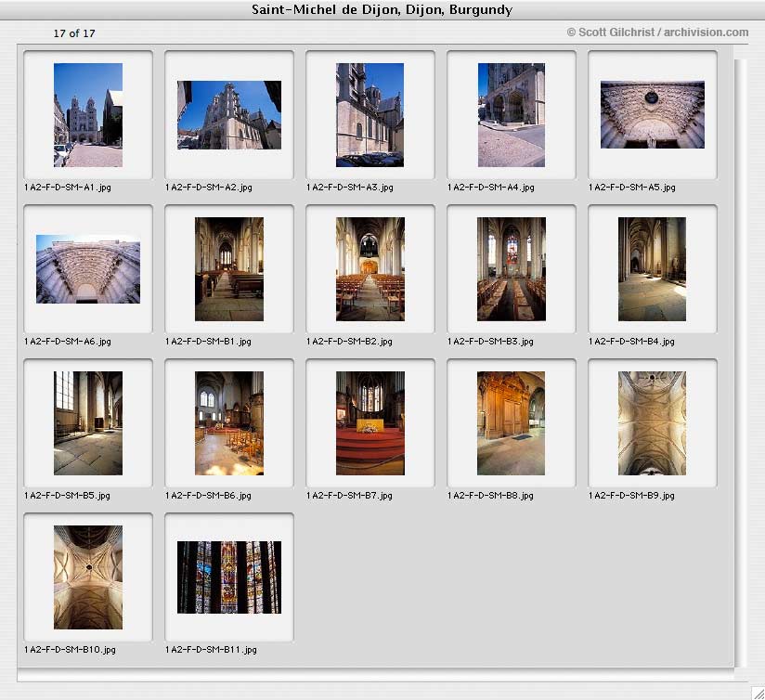Image resolution: width=765 pixels, height=700 pixels.
Task: Click the filename 1A2-F-D-SM-B8.jpg
Action: click(x=490, y=496)
